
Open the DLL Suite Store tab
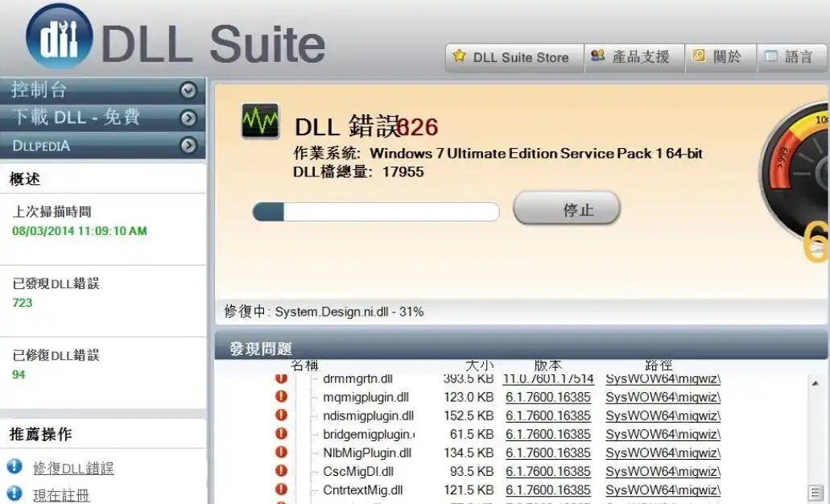[x=513, y=57]
